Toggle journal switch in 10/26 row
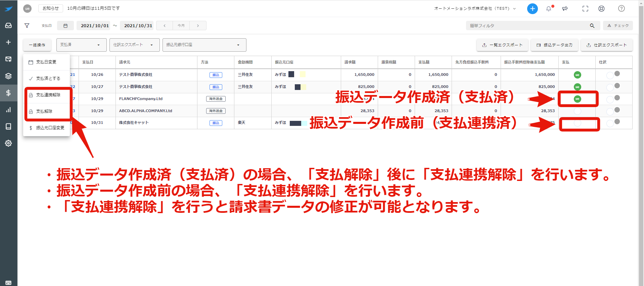 pos(613,75)
